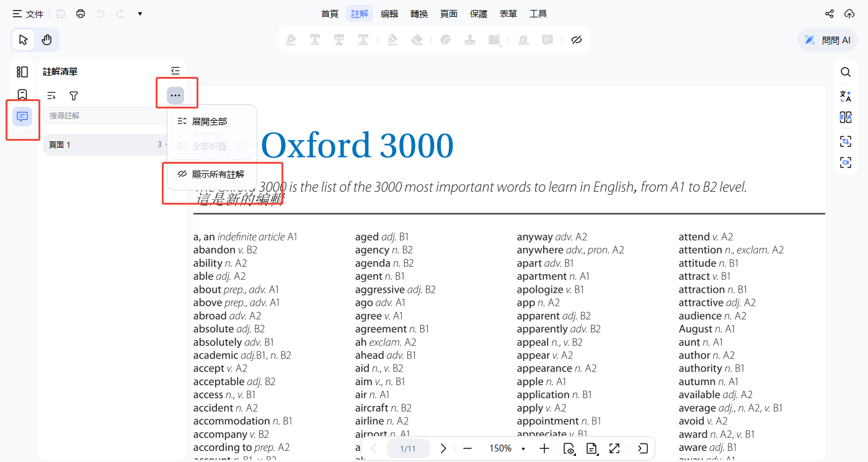Open the quick access customize dropdown arrow
868x462 pixels.
click(x=140, y=14)
